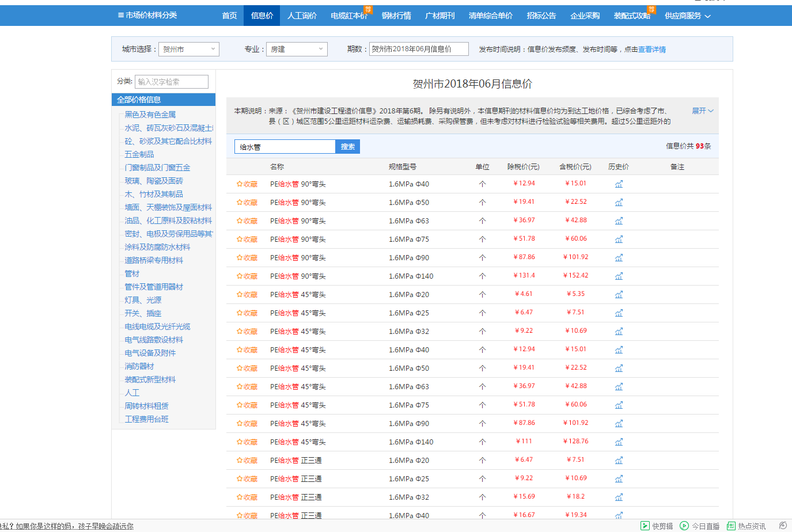Favorite the PE给水管 正三通 Φ32 row
This screenshot has height=532, width=792.
point(247,497)
